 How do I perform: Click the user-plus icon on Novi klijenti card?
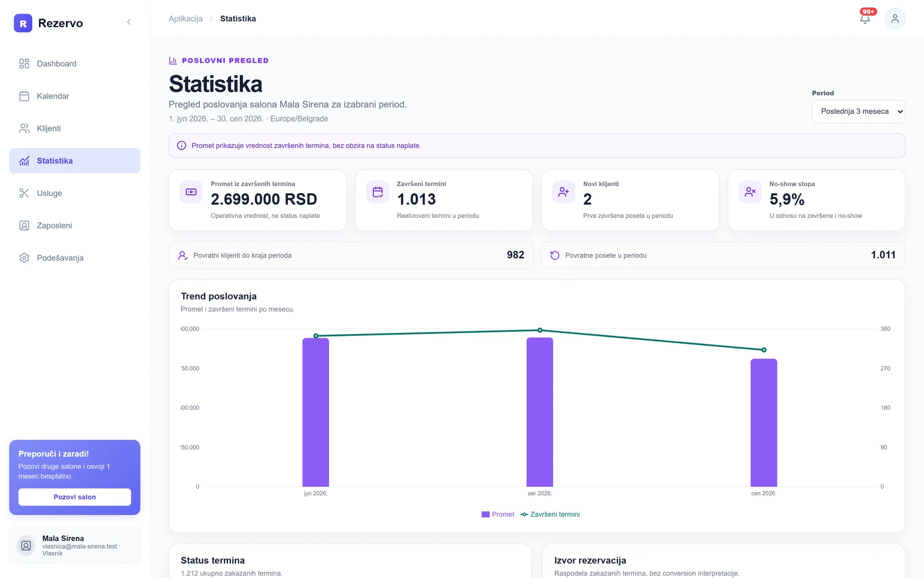[x=564, y=192]
